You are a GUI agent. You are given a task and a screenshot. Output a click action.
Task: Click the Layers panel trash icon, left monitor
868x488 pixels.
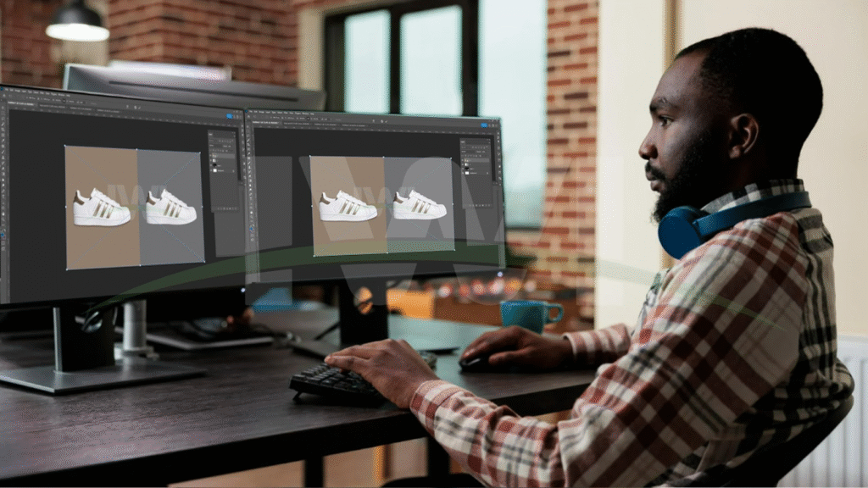(x=236, y=208)
